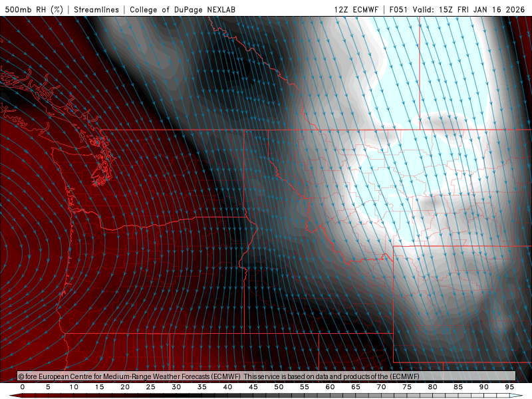Click the 50 value on colorbar scale
Viewport: 532px width, 399px height.
pos(279,387)
